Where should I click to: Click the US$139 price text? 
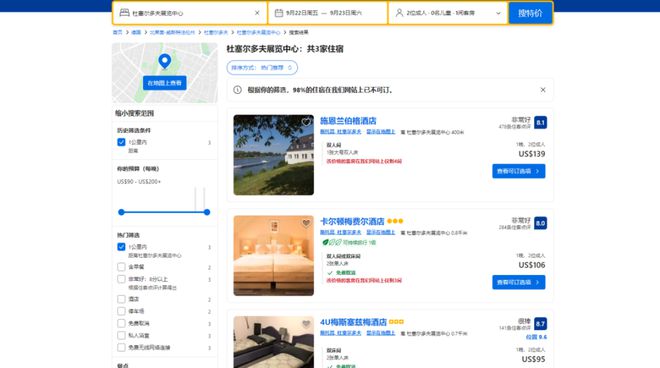point(532,154)
